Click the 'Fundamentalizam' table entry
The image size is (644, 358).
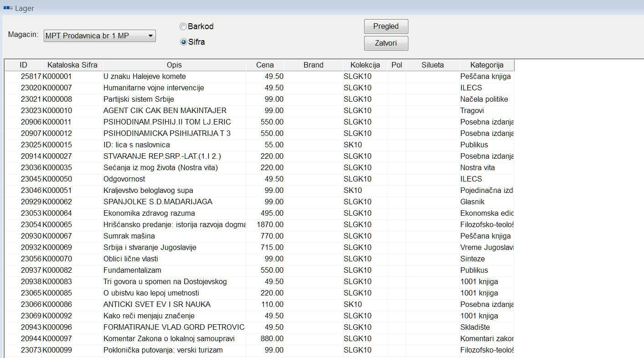click(x=132, y=270)
